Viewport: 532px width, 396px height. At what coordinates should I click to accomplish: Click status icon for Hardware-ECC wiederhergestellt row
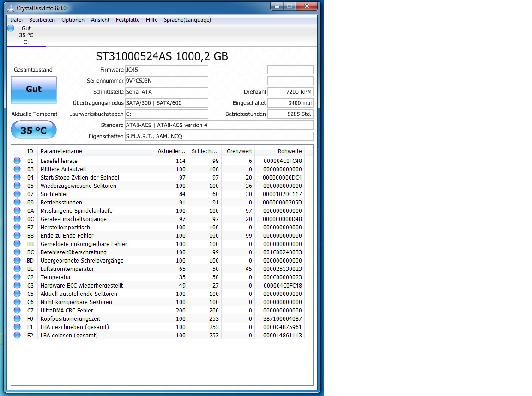tap(17, 285)
